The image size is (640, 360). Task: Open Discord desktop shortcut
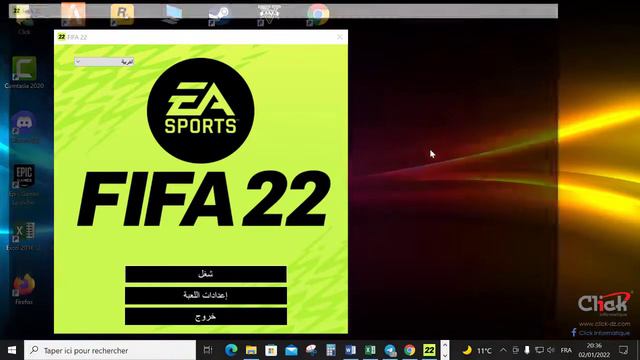[24, 127]
